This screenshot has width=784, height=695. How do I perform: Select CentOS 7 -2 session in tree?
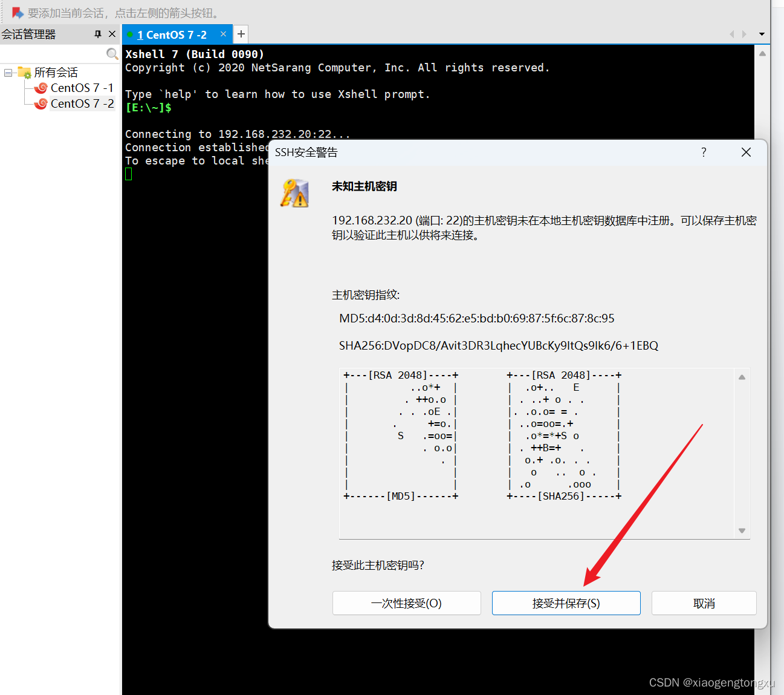coord(82,103)
